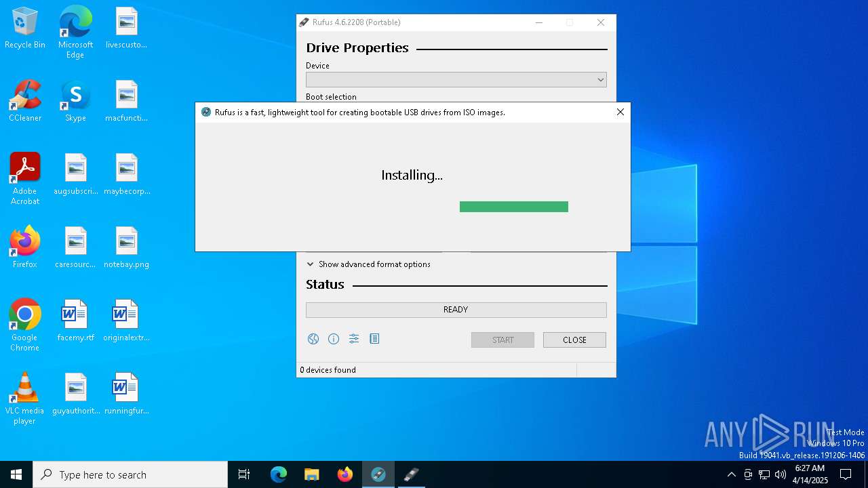Click the disabled START button
This screenshot has height=488, width=868.
(502, 340)
